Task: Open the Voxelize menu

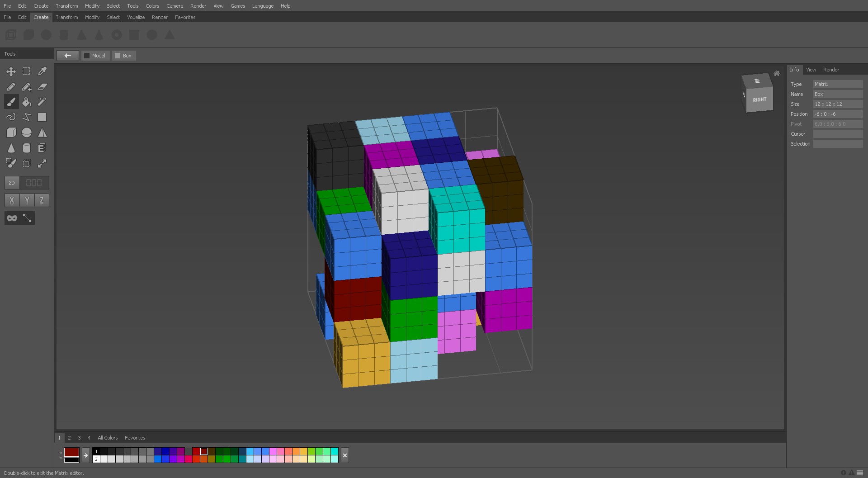Action: 136,17
